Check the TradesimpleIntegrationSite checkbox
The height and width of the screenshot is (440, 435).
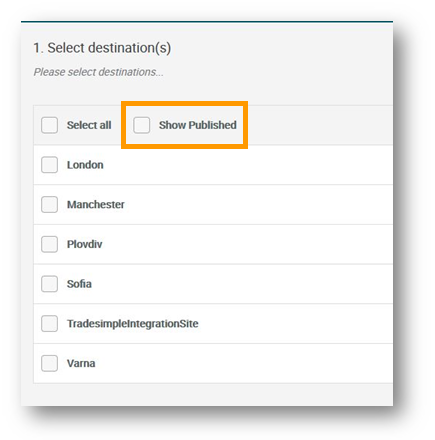pos(49,323)
